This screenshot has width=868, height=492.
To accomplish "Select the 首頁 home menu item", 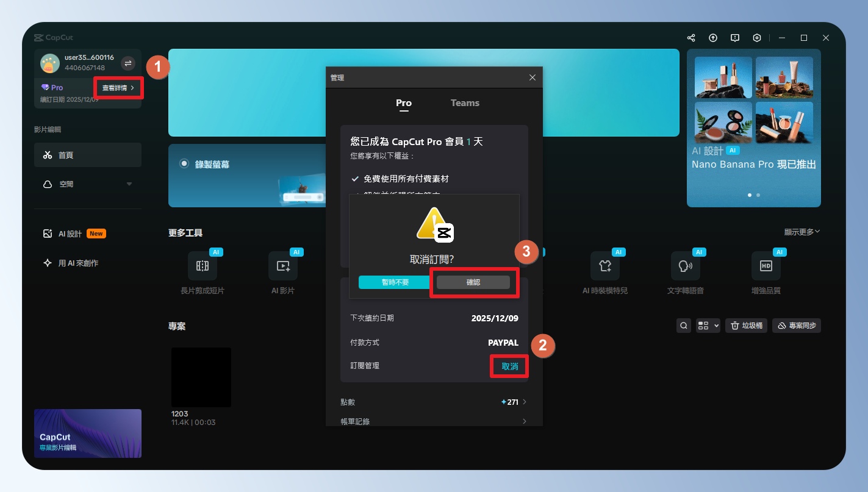I will (88, 155).
